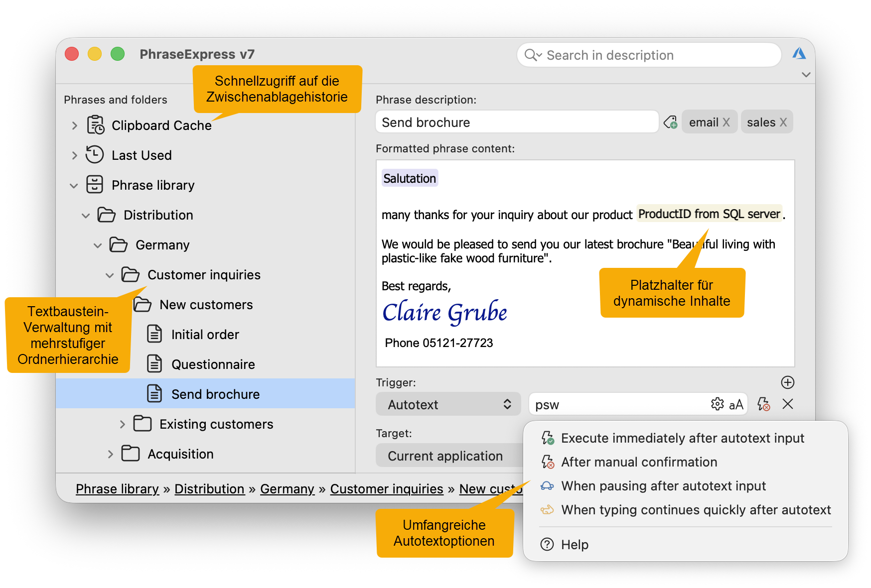The height and width of the screenshot is (588, 871).
Task: Remove the sales tag
Action: click(783, 122)
